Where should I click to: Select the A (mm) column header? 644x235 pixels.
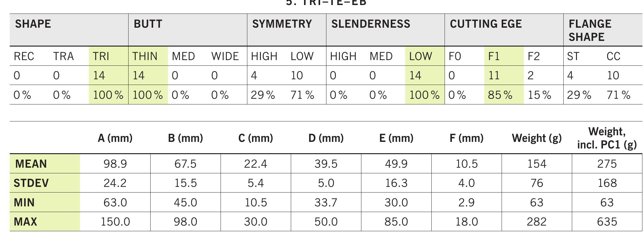tap(115, 138)
